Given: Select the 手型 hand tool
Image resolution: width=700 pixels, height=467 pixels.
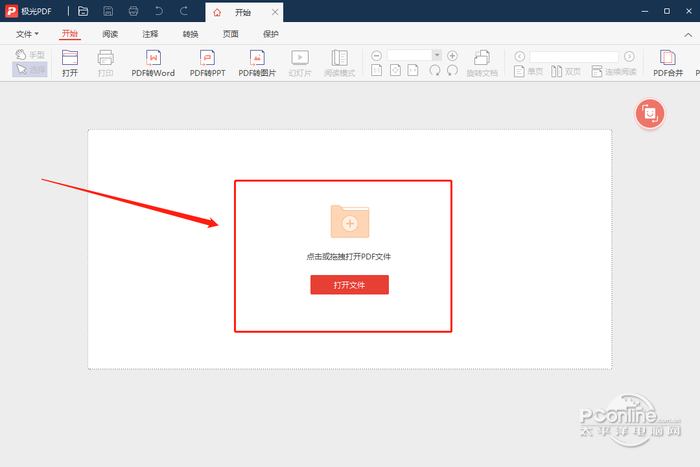Looking at the screenshot, I should click(30, 54).
